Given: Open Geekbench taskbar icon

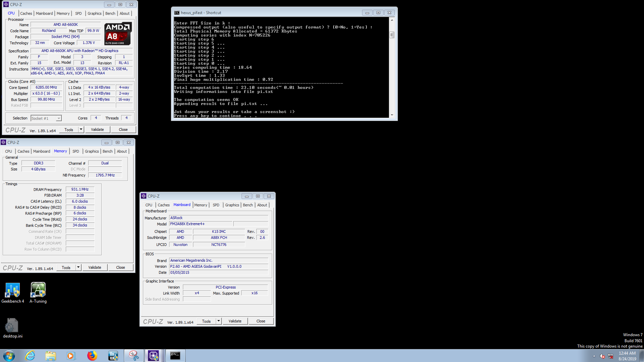Looking at the screenshot, I should click(x=113, y=356).
